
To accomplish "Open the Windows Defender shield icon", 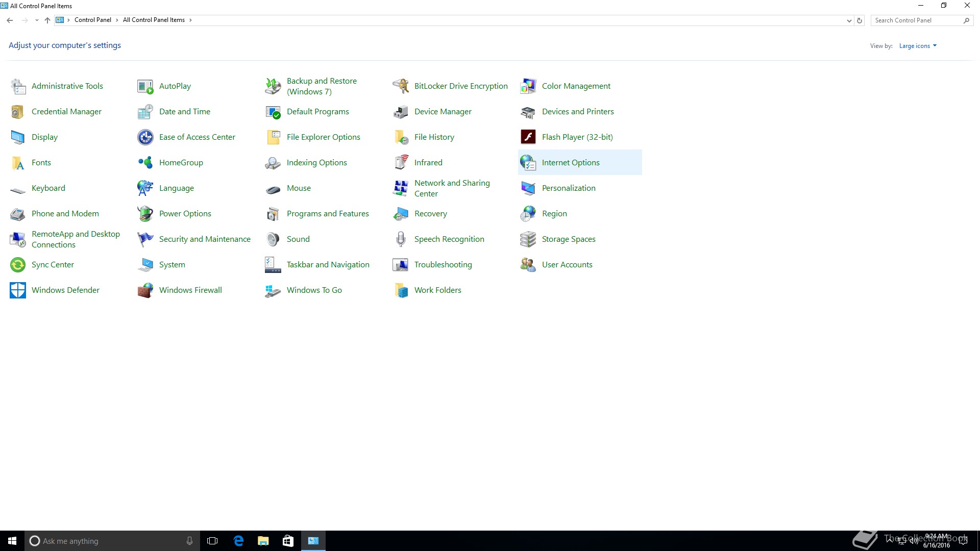I will click(x=18, y=290).
